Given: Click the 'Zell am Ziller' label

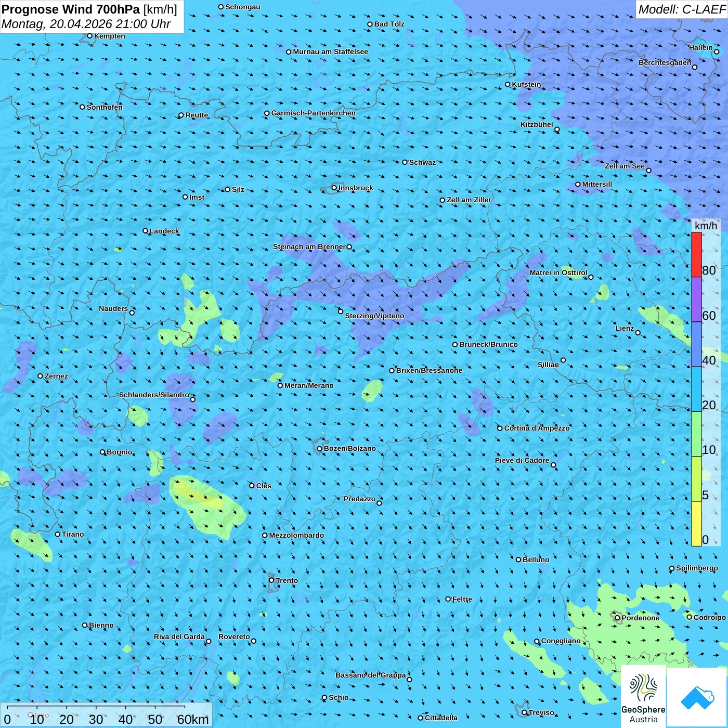Looking at the screenshot, I should point(469,200).
